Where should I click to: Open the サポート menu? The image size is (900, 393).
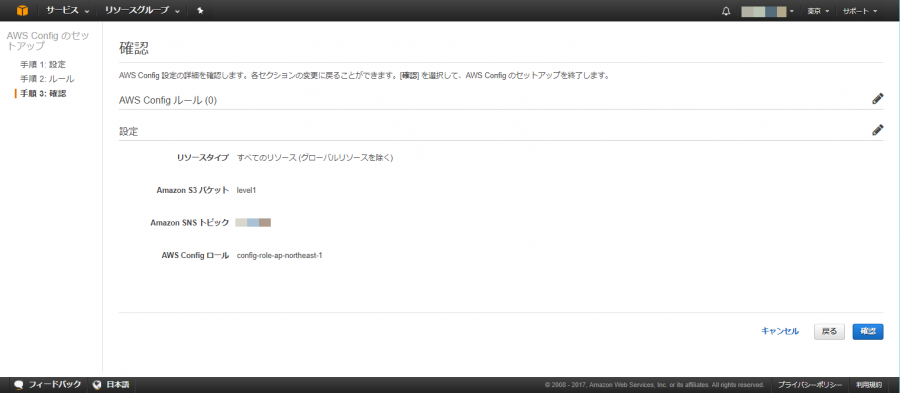coord(860,11)
